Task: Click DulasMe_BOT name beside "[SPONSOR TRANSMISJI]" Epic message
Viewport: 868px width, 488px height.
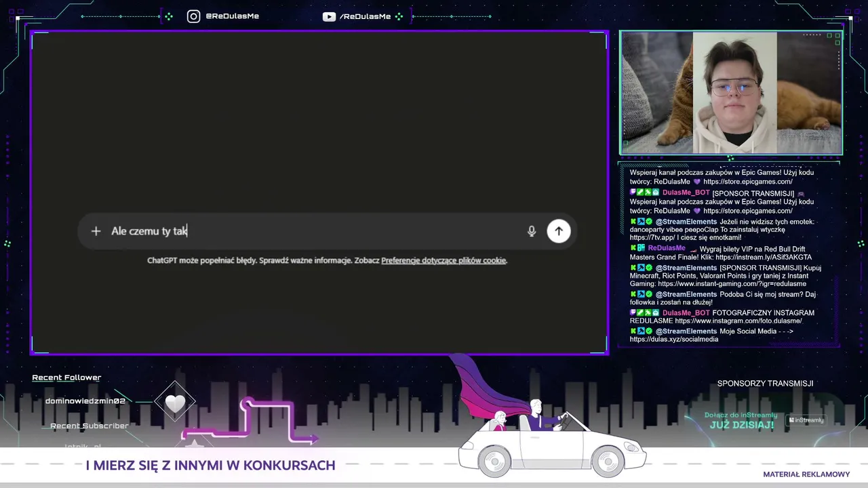Action: [x=686, y=193]
